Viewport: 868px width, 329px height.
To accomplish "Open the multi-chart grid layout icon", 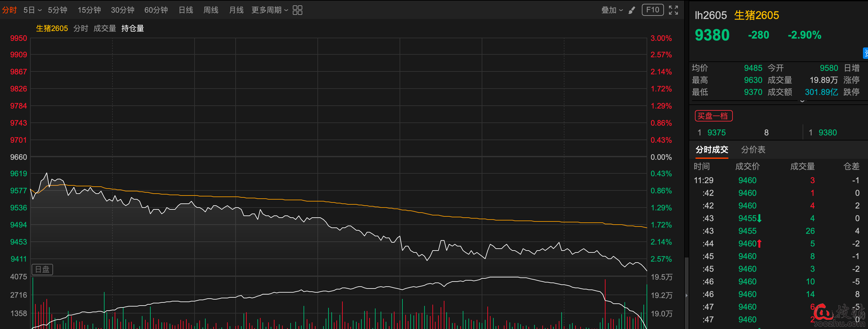I will (297, 10).
